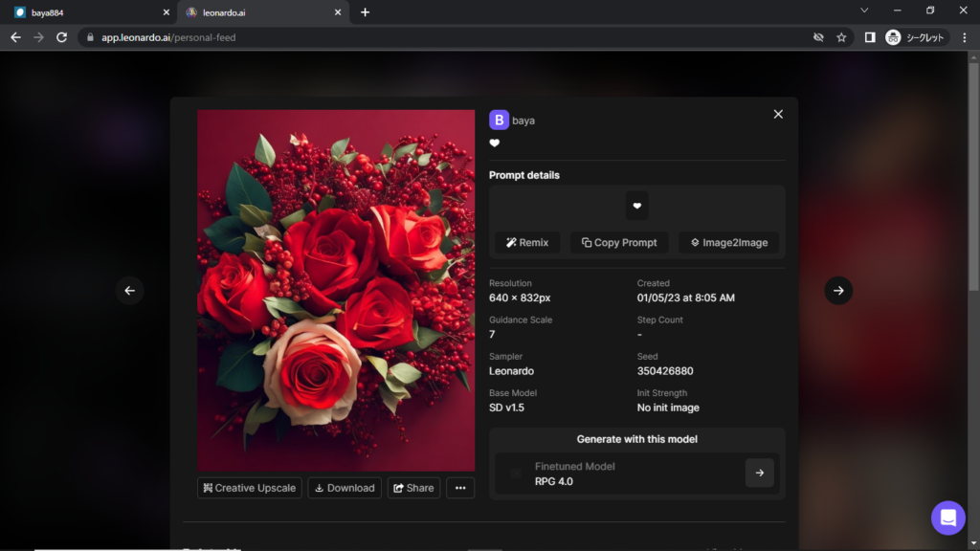Click the Creative Upscale button
The image size is (980, 551).
249,488
